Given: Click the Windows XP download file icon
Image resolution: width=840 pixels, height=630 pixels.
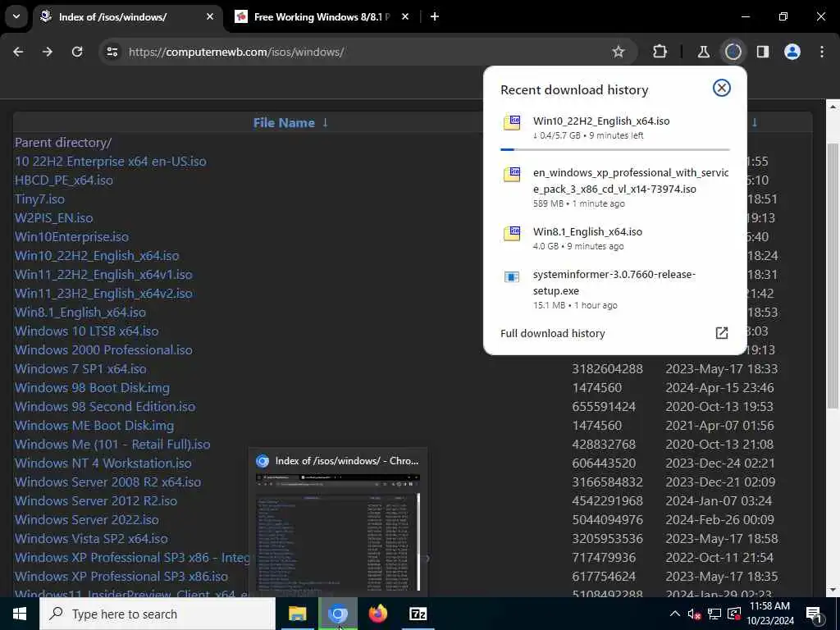Looking at the screenshot, I should point(512,175).
